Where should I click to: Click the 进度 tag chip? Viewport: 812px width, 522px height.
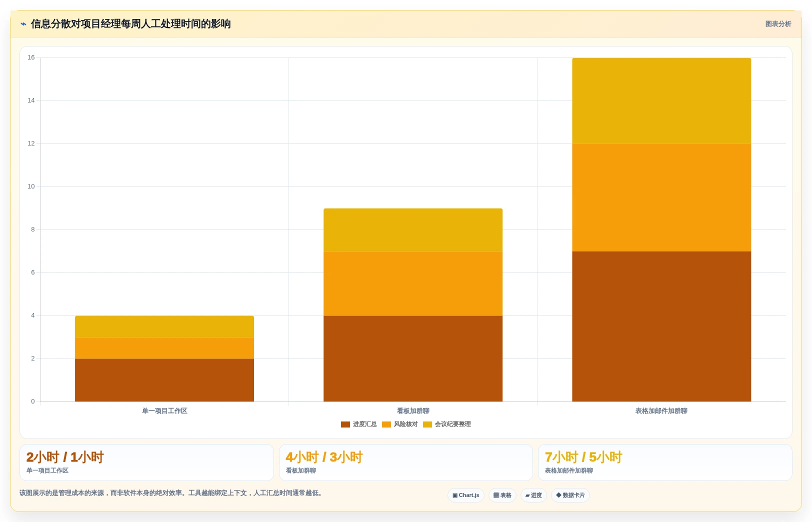[x=533, y=495]
